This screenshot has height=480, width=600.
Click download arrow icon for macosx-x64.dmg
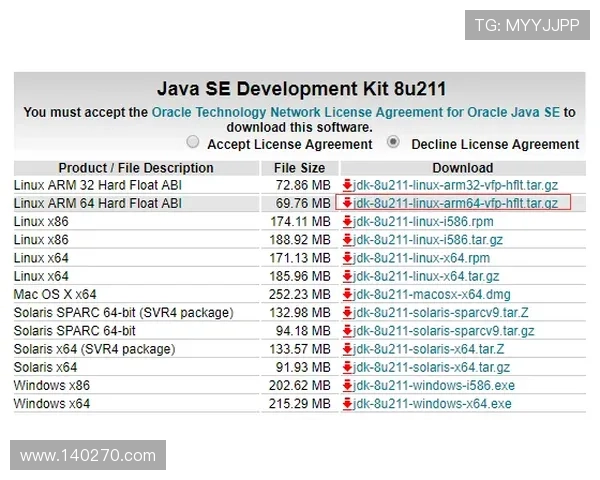point(347,294)
